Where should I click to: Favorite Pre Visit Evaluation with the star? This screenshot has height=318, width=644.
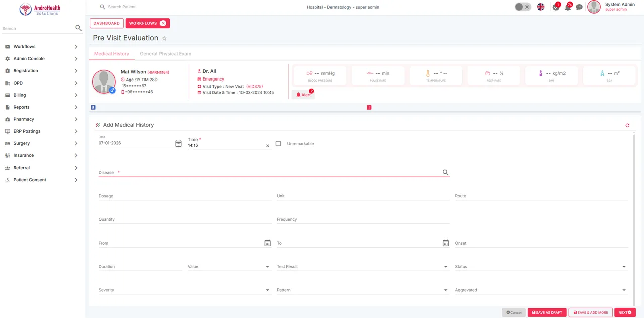pos(164,38)
